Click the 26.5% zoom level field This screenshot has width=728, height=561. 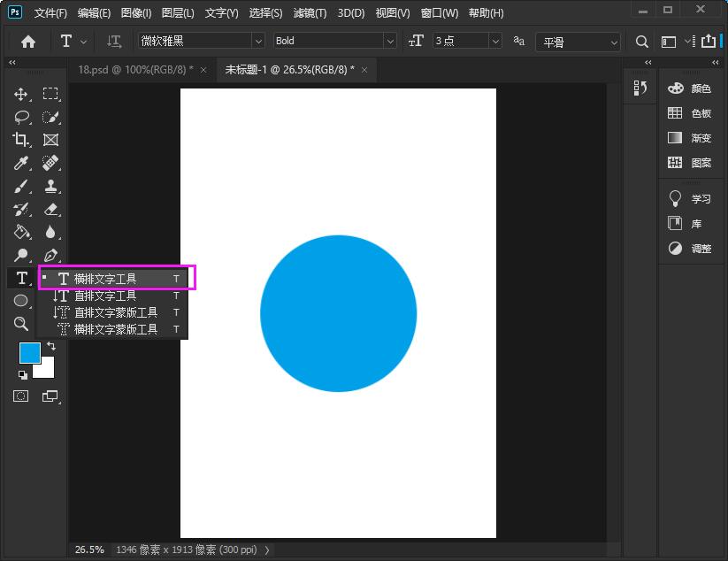pyautogui.click(x=89, y=549)
